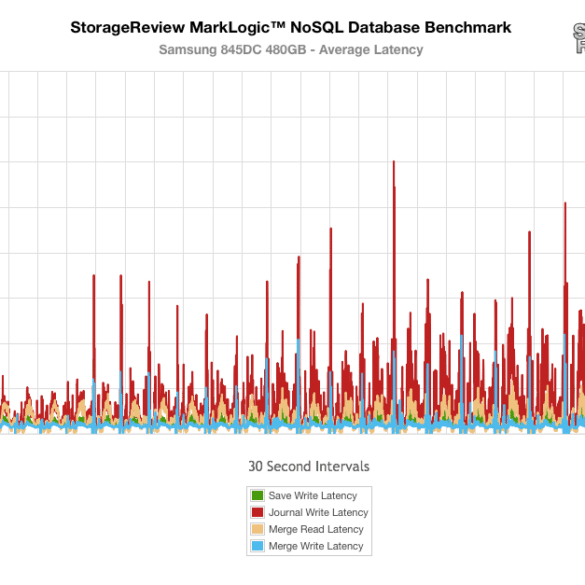This screenshot has width=585, height=585.
Task: Click the subtitle Samsung 845DC 480GB - Average Latency
Action: click(291, 50)
